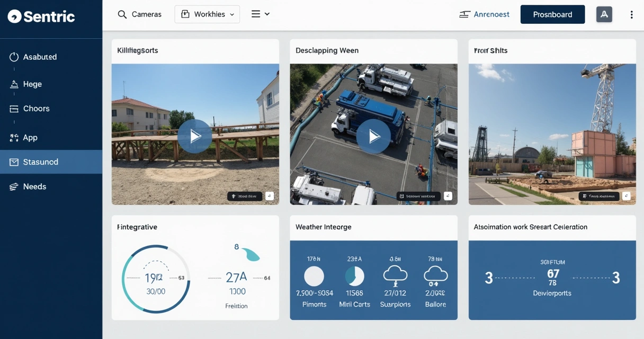
Task: Open the three-dot overflow menu
Action: [631, 14]
